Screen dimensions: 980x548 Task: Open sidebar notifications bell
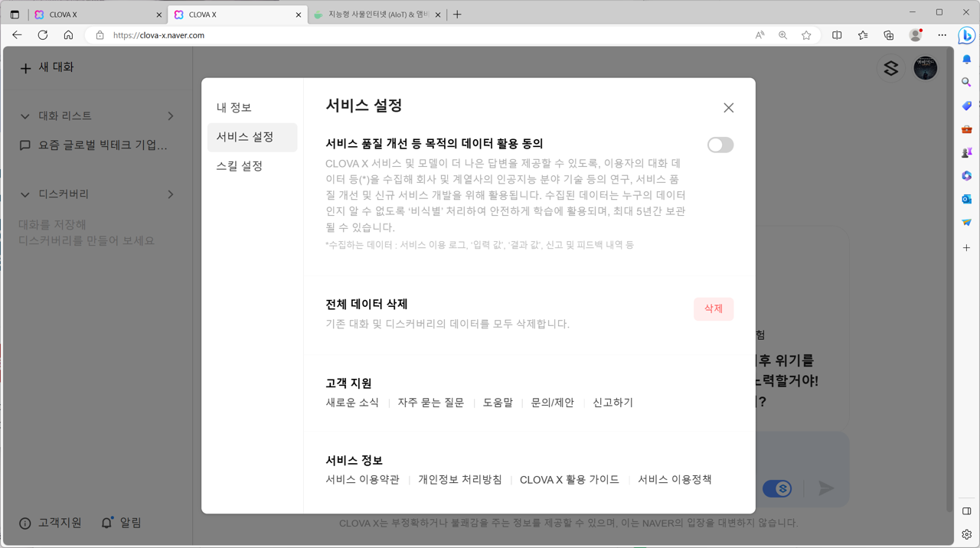(x=966, y=59)
